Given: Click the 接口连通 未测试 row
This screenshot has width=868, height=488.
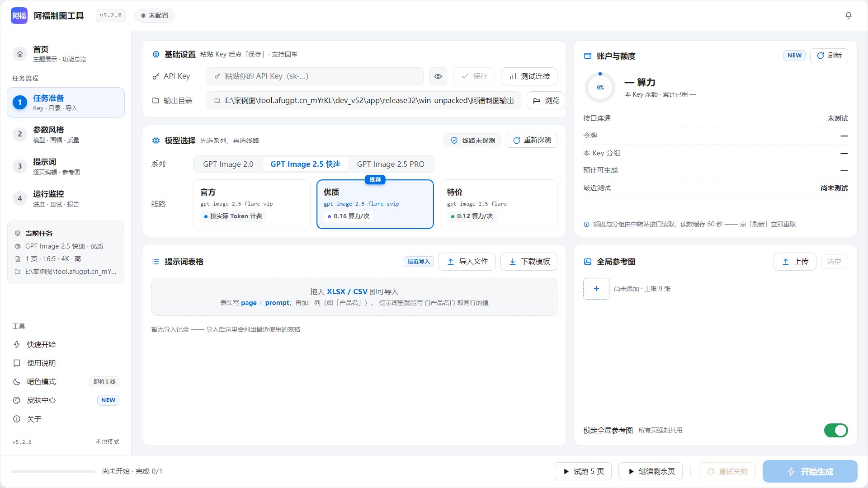Looking at the screenshot, I should (x=715, y=118).
